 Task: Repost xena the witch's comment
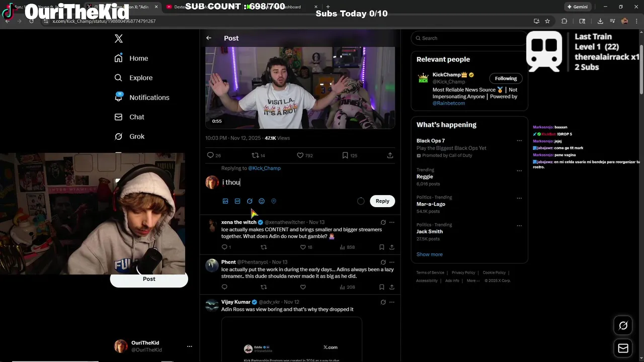(x=263, y=247)
